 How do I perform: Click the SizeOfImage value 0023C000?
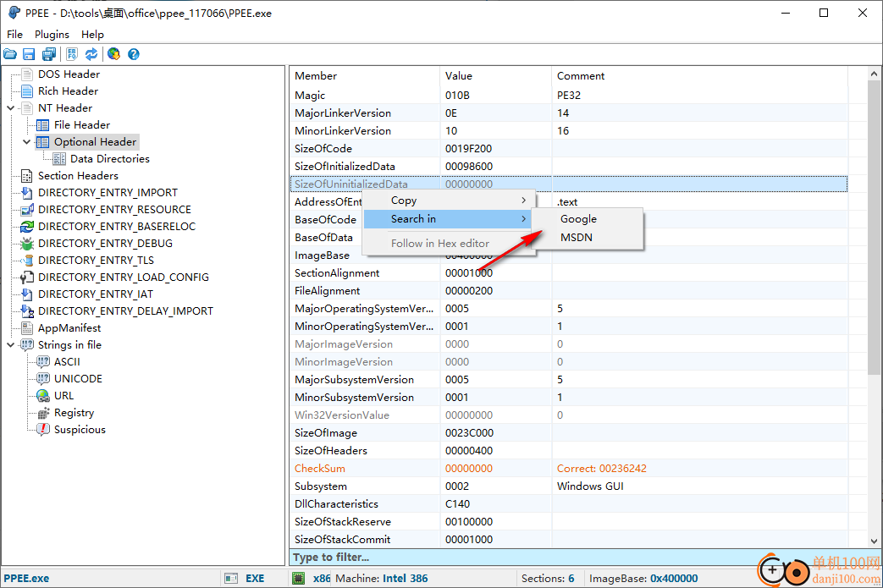click(469, 432)
